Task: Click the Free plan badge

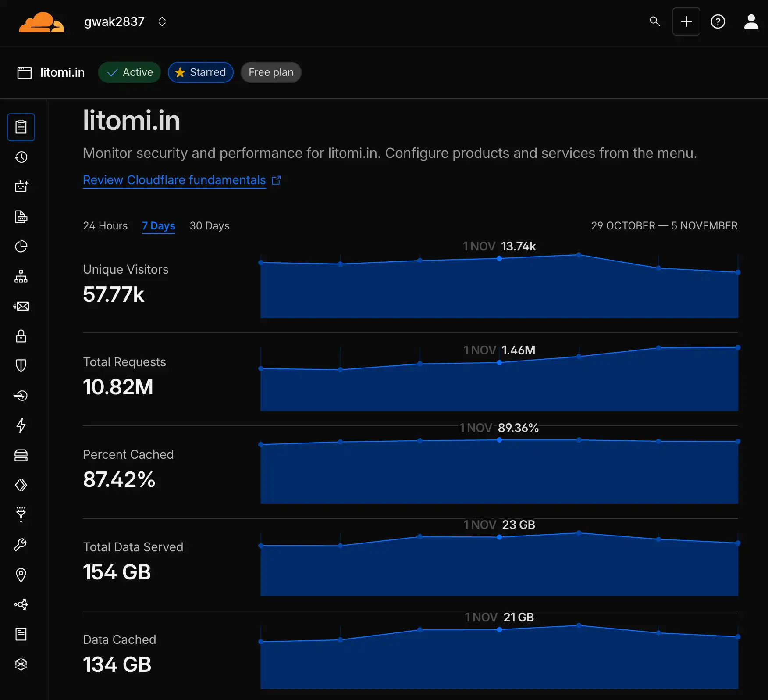Action: pos(271,72)
